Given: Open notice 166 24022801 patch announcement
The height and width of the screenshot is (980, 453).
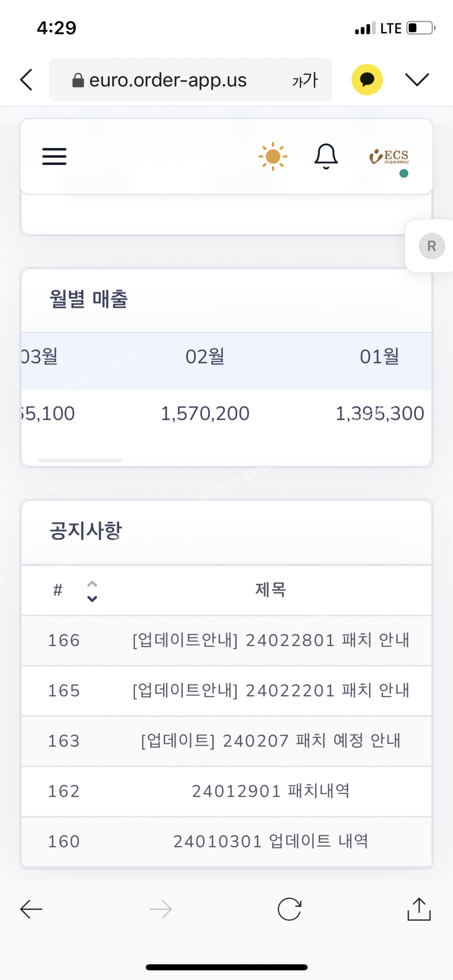Looking at the screenshot, I should click(x=271, y=640).
